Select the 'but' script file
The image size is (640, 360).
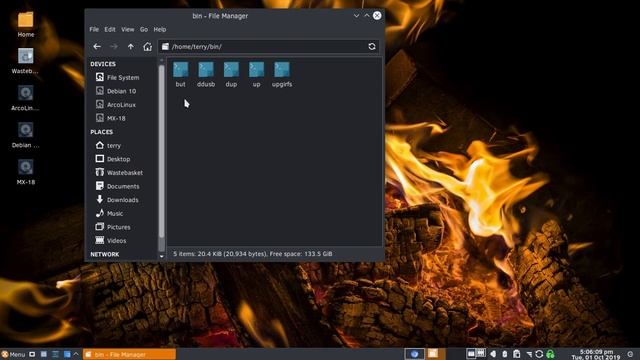180,74
